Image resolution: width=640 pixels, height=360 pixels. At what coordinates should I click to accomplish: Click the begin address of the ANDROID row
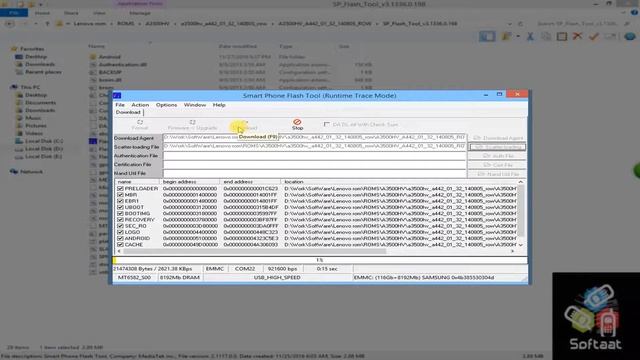pos(190,238)
